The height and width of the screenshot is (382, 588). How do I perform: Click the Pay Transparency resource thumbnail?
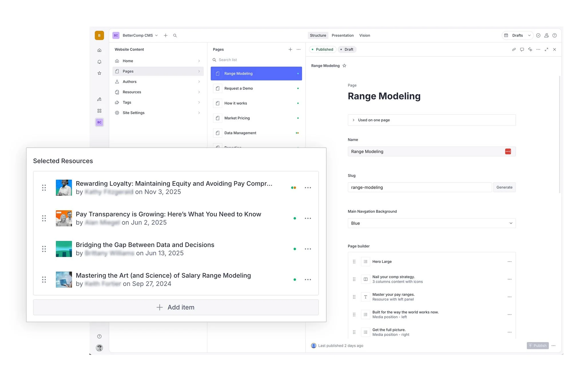pyautogui.click(x=64, y=218)
